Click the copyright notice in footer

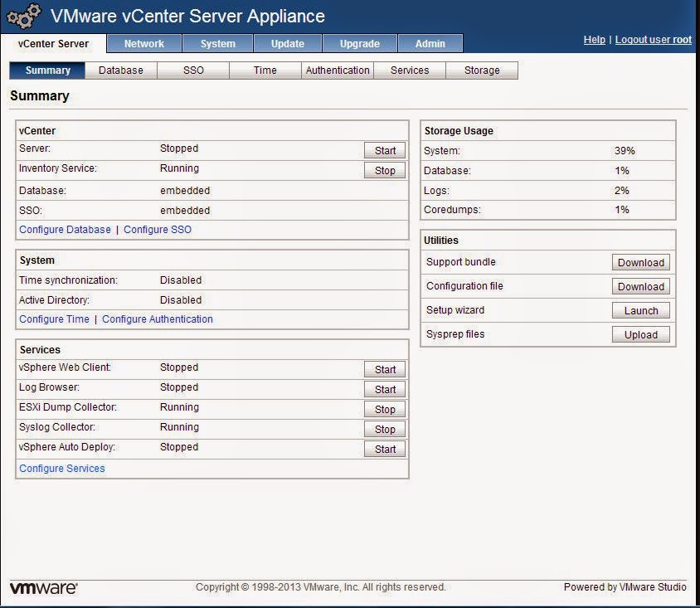pyautogui.click(x=320, y=587)
